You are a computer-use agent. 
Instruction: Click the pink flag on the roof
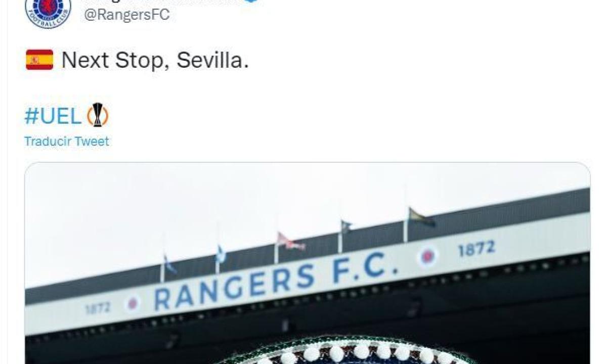click(291, 242)
